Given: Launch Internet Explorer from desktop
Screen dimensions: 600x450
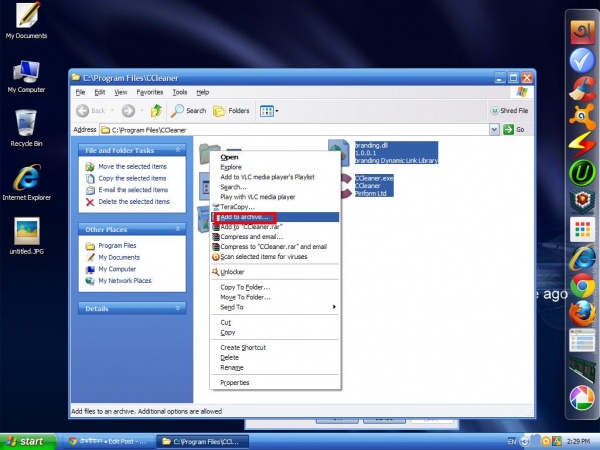Looking at the screenshot, I should pyautogui.click(x=26, y=183).
